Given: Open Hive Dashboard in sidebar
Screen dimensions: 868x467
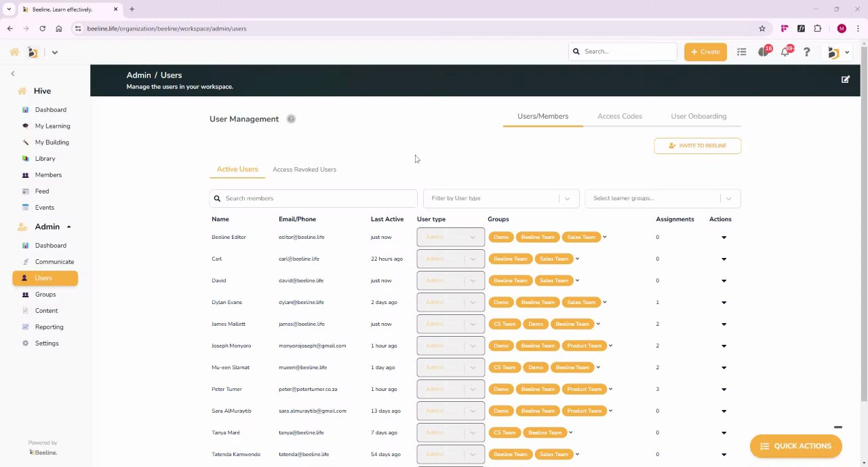Looking at the screenshot, I should click(50, 110).
